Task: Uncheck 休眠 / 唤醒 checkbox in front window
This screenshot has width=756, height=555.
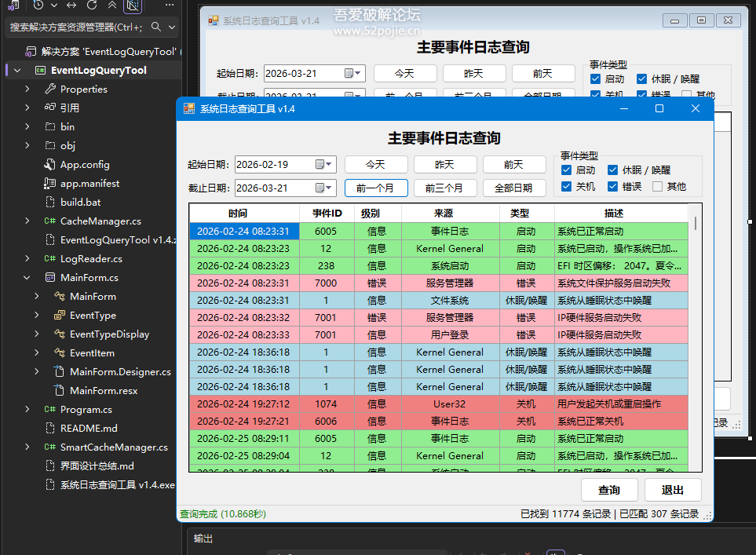Action: tap(612, 170)
